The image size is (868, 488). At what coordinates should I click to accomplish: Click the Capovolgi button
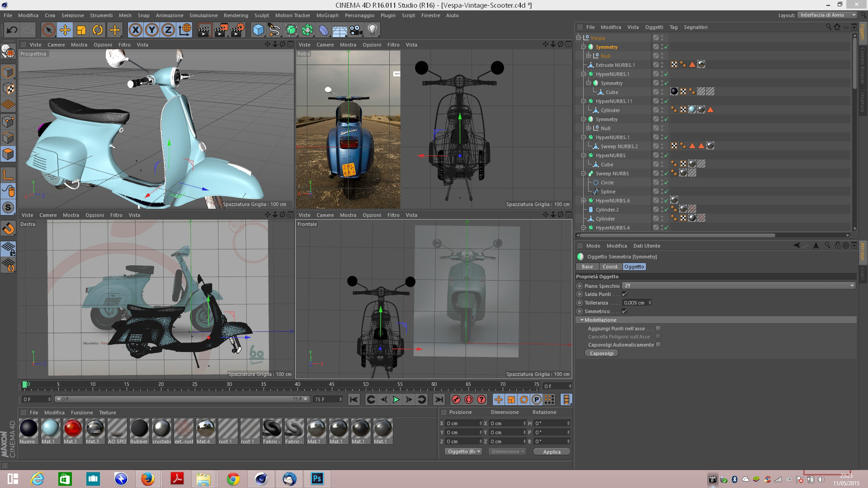pyautogui.click(x=602, y=353)
